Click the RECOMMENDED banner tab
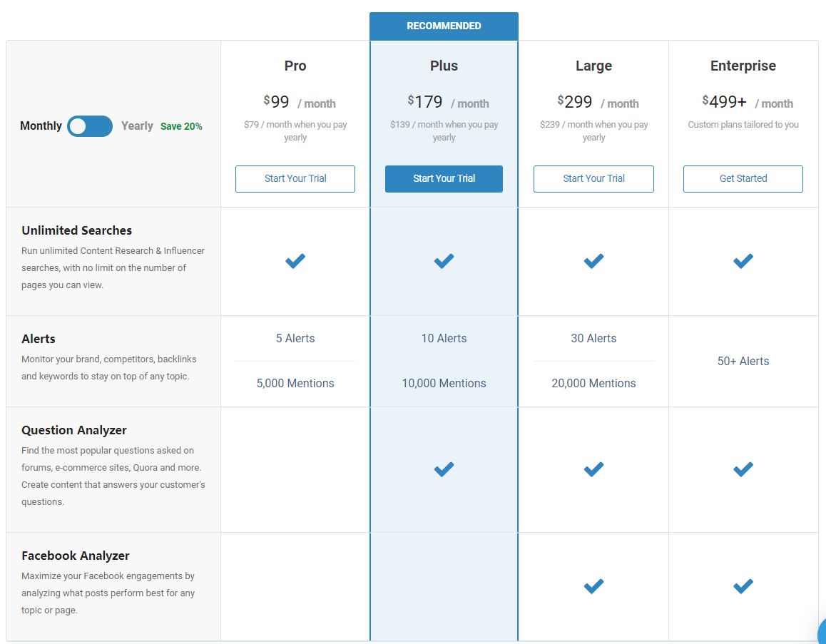Screen dimensions: 826x644 (444, 26)
